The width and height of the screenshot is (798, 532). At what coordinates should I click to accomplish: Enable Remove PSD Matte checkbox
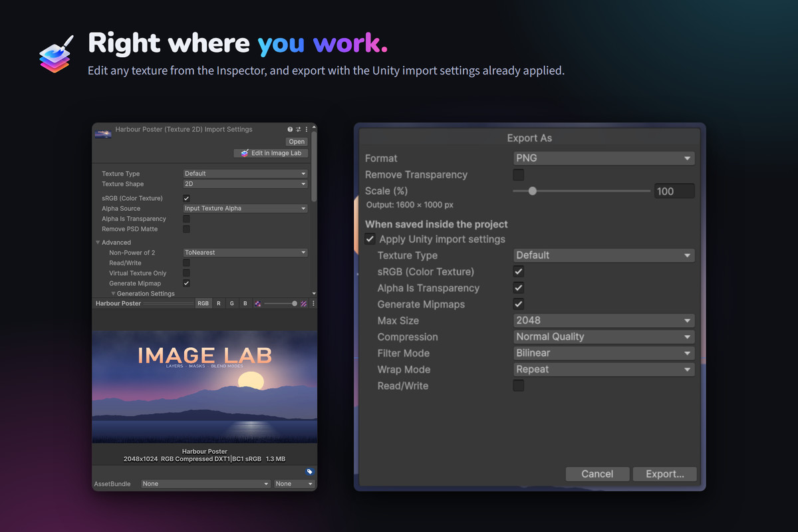coord(186,229)
